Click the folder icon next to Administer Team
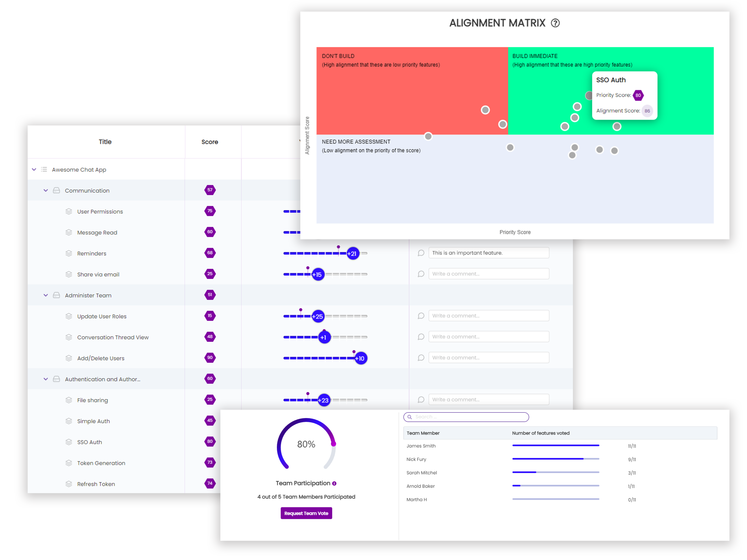747x560 pixels. click(56, 295)
